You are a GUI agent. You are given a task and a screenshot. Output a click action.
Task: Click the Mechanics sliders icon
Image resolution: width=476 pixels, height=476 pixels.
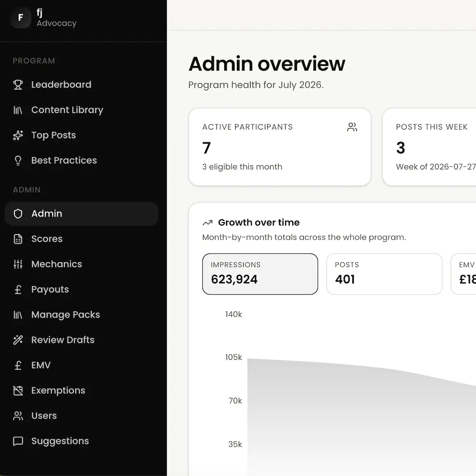point(18,264)
